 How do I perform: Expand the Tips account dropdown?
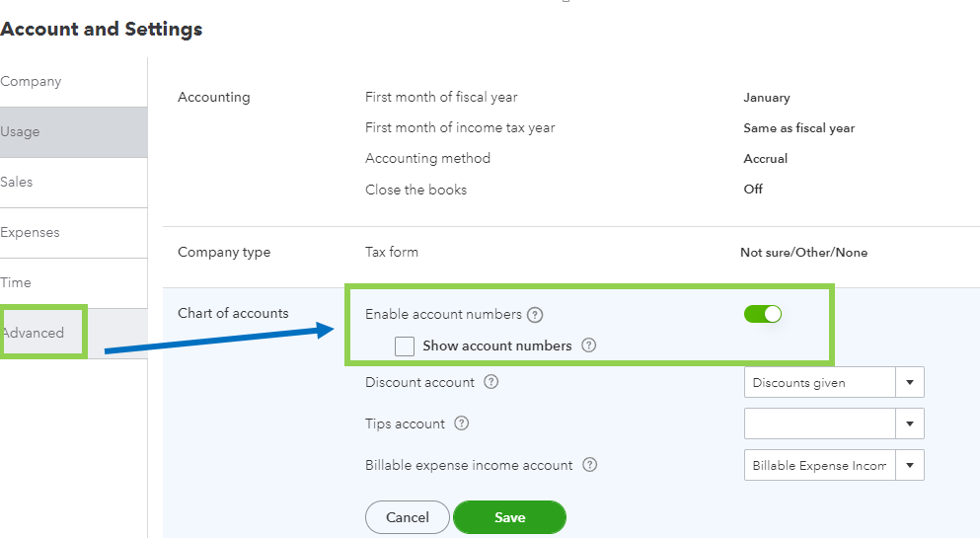click(x=910, y=424)
